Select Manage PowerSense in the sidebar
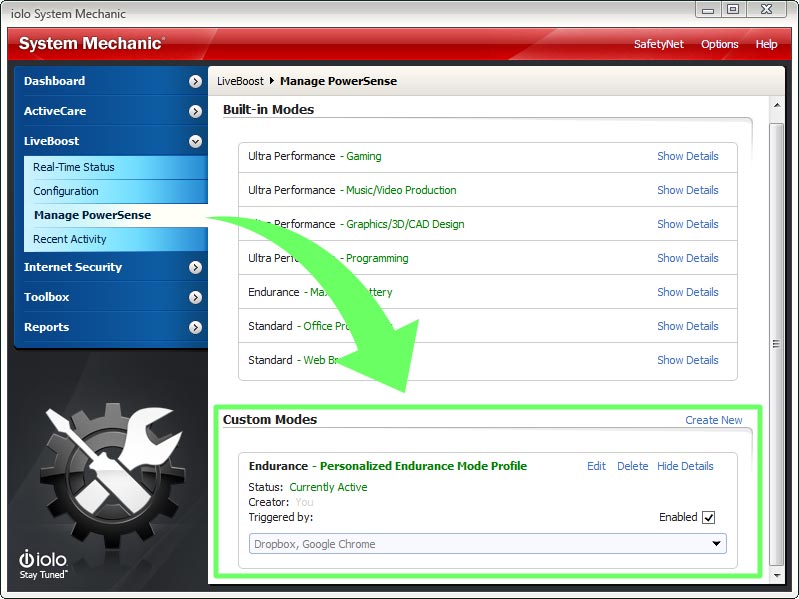 (x=92, y=215)
